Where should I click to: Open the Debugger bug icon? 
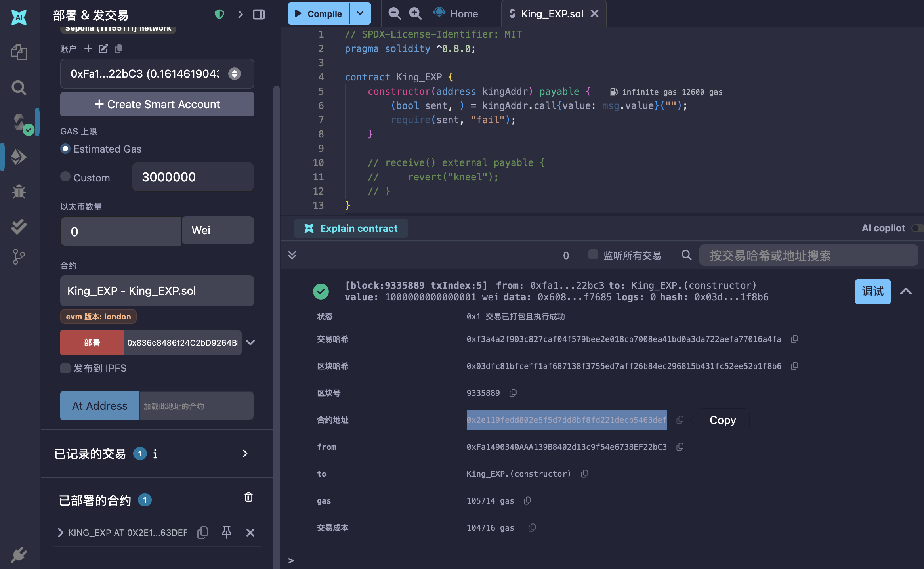19,192
